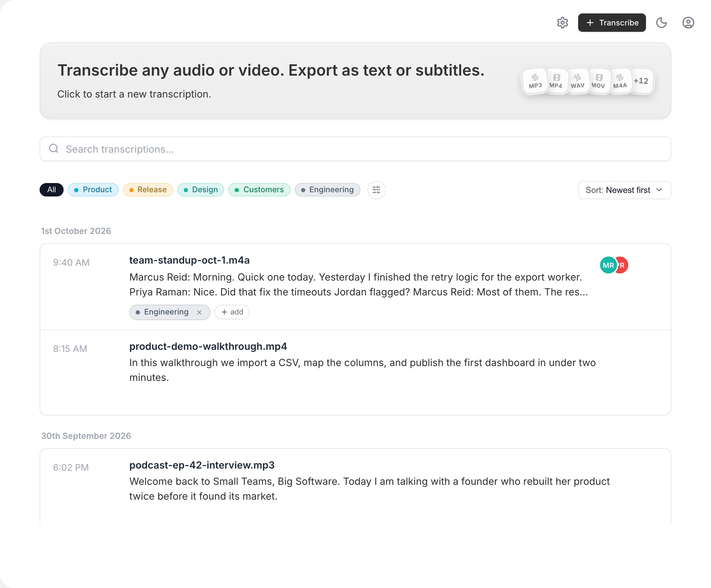Open the settings gear icon
711x588 pixels.
[x=562, y=23]
